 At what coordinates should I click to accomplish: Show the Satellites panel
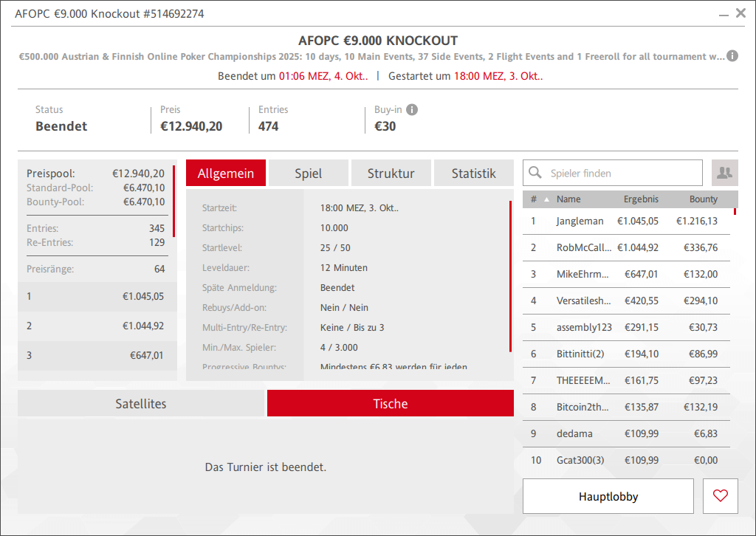click(x=141, y=404)
